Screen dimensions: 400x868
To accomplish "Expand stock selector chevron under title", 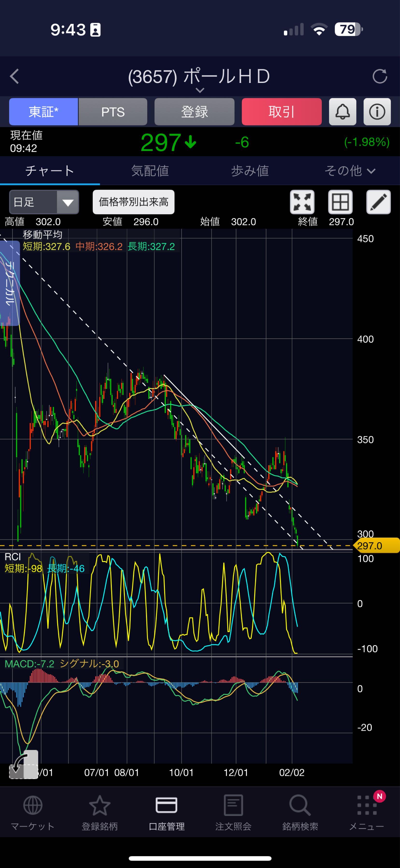I will pyautogui.click(x=200, y=90).
